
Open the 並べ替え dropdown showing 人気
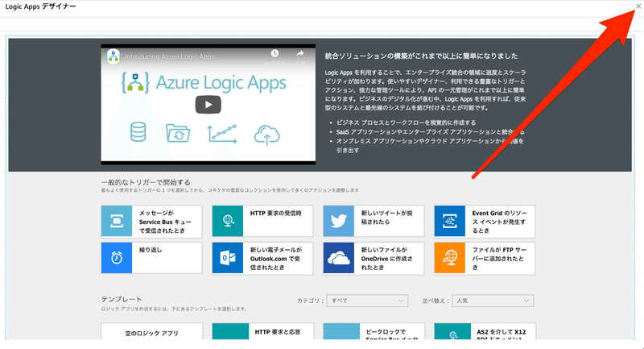[493, 301]
